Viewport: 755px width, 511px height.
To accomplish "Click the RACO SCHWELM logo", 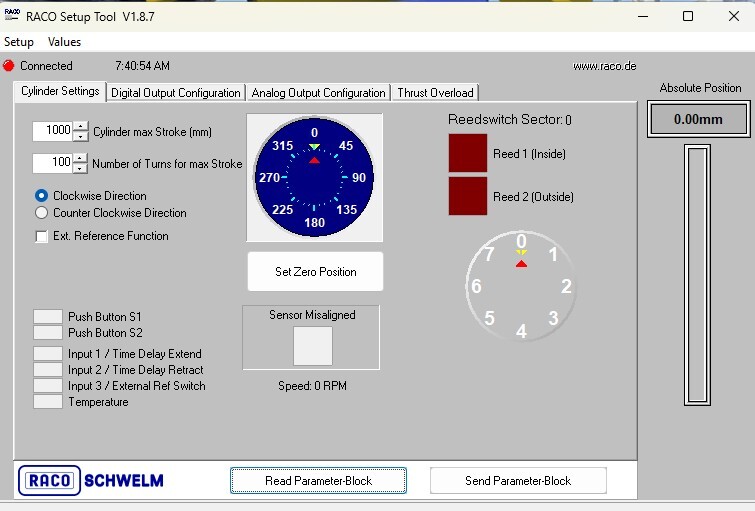I will click(x=91, y=480).
